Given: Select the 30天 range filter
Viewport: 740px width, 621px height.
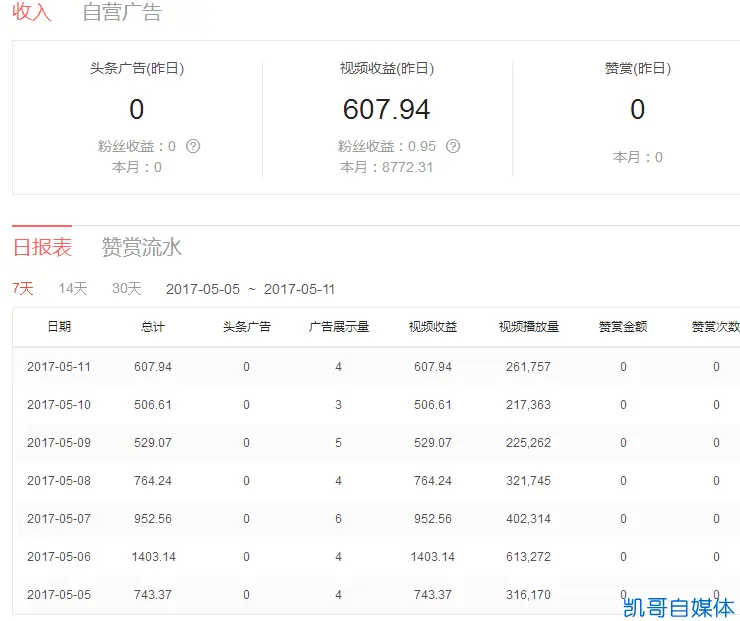Looking at the screenshot, I should [126, 288].
